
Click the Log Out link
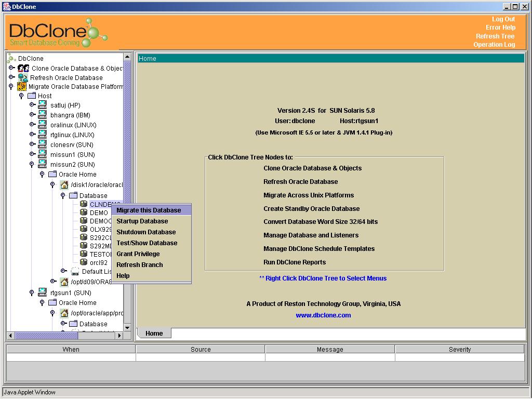click(x=503, y=19)
